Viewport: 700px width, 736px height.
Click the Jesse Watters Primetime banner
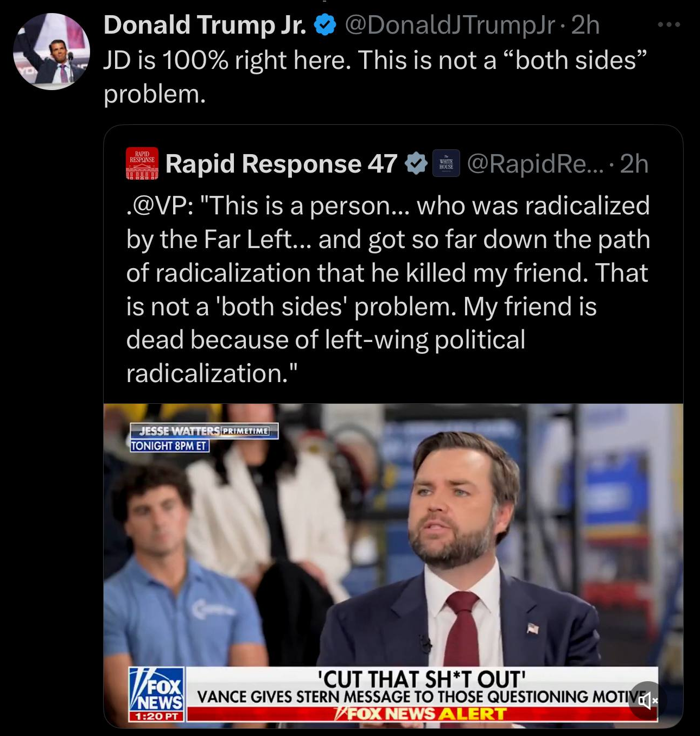point(204,437)
